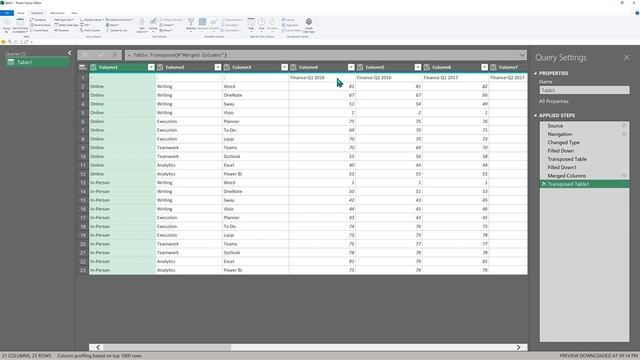
Task: Open the Column3 filter dropdown
Action: click(x=284, y=67)
